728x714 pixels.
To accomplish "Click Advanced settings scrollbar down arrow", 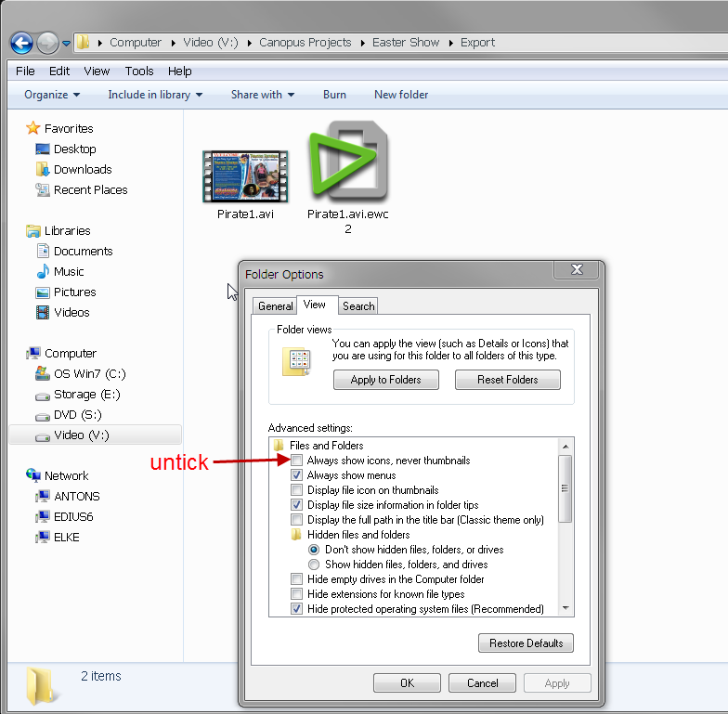I will pos(565,607).
